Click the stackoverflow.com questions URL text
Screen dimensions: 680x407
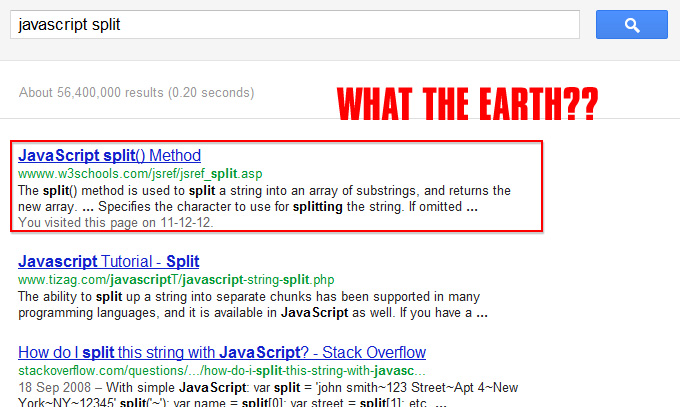click(x=222, y=371)
